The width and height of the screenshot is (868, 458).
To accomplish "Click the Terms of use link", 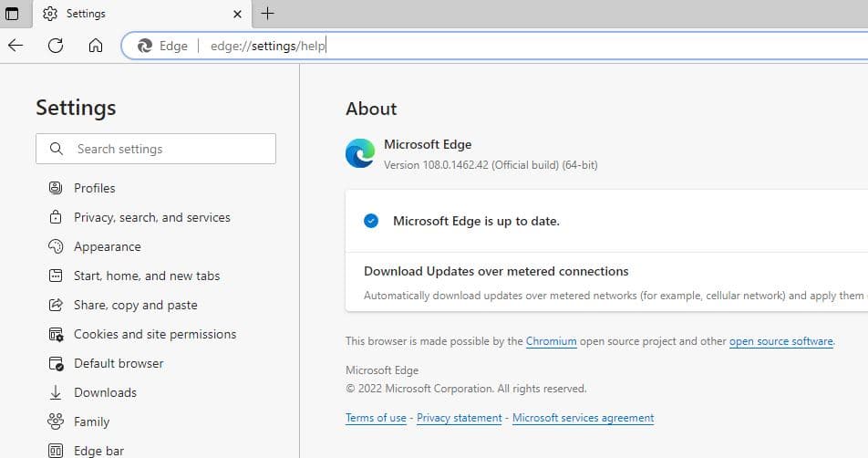I will click(376, 418).
